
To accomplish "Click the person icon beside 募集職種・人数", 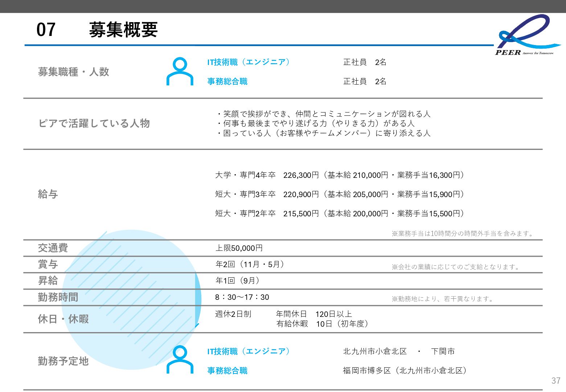I will point(180,71).
